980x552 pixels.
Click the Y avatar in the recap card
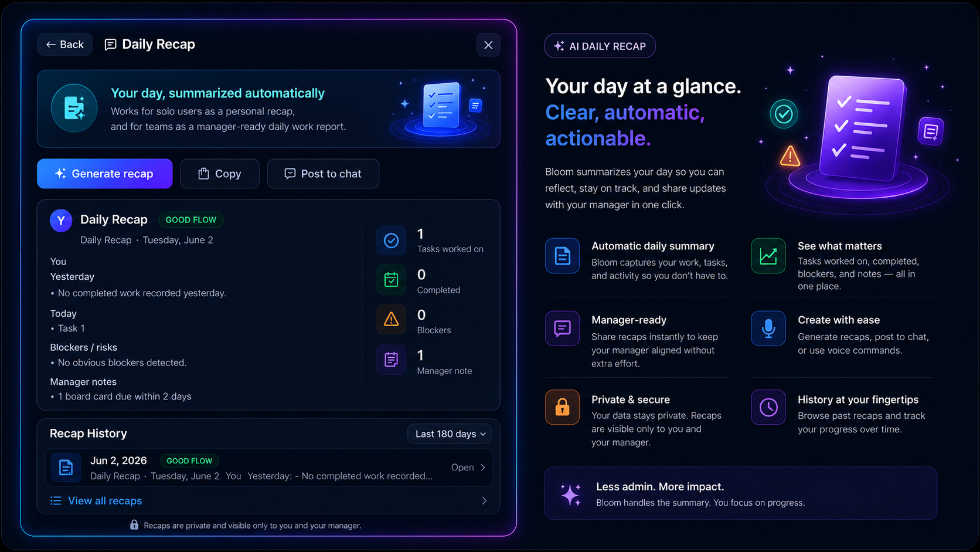[x=61, y=221]
